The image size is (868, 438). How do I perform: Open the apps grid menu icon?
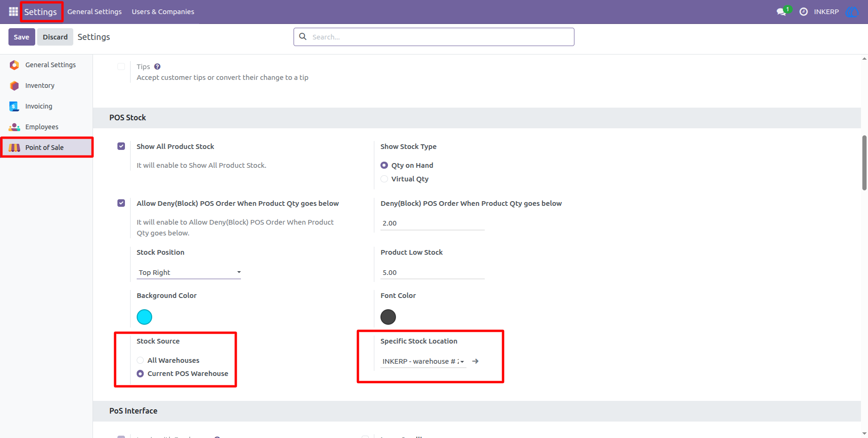tap(13, 11)
